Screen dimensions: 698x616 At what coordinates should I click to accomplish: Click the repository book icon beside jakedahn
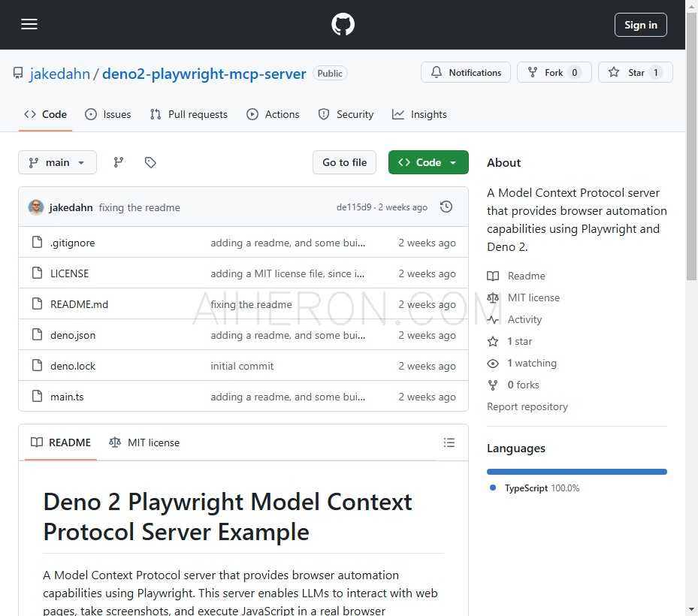18,73
